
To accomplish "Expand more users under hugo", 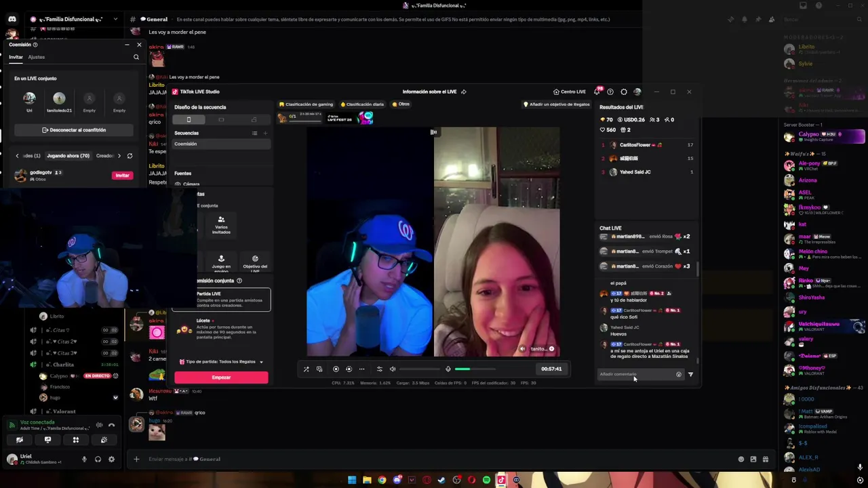I will (x=115, y=398).
